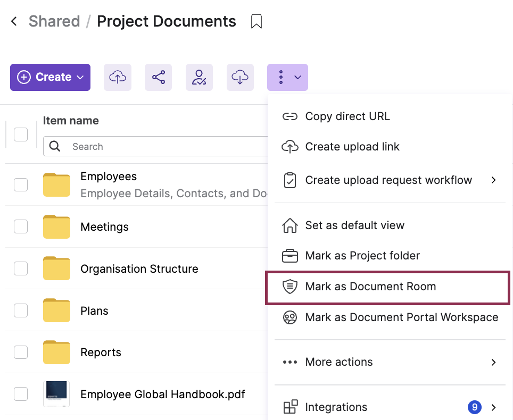Check the checkbox beside the Meetings folder
Image resolution: width=513 pixels, height=420 pixels.
20,226
